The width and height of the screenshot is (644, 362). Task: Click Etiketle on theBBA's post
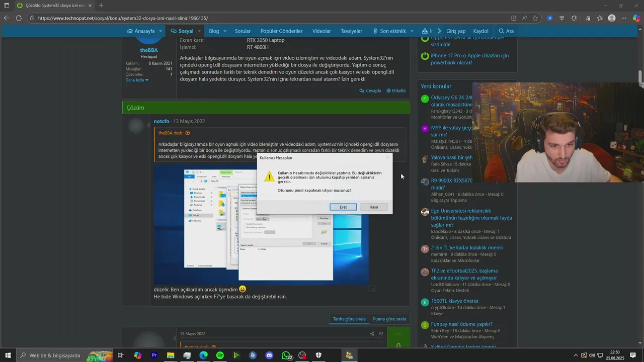[396, 91]
